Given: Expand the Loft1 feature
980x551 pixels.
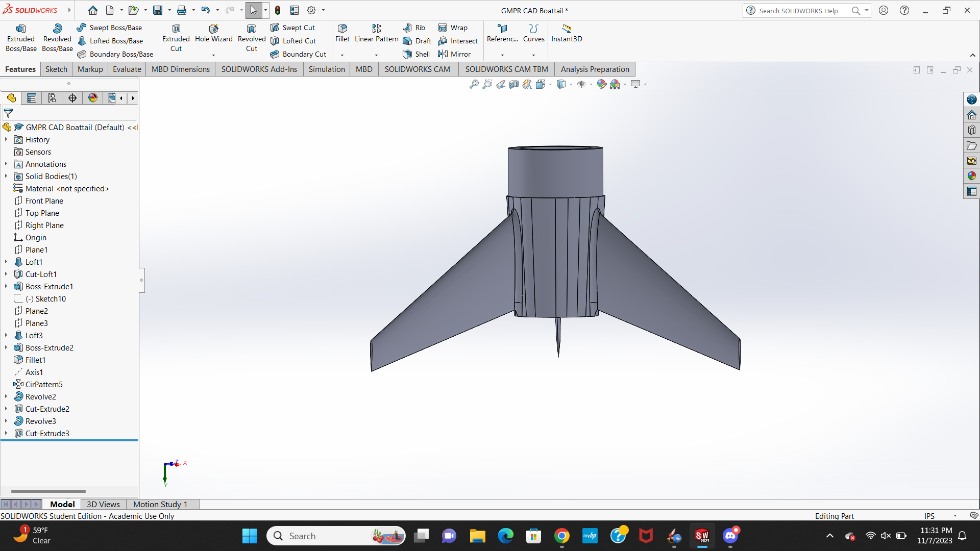Looking at the screenshot, I should (6, 262).
